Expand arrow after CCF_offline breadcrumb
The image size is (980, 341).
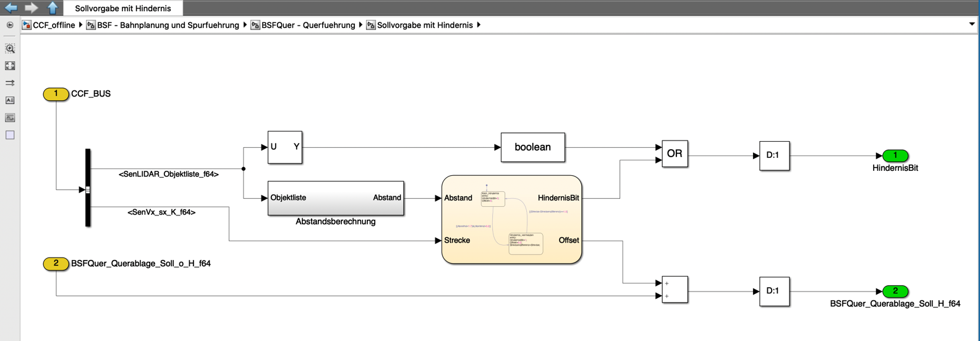point(81,25)
